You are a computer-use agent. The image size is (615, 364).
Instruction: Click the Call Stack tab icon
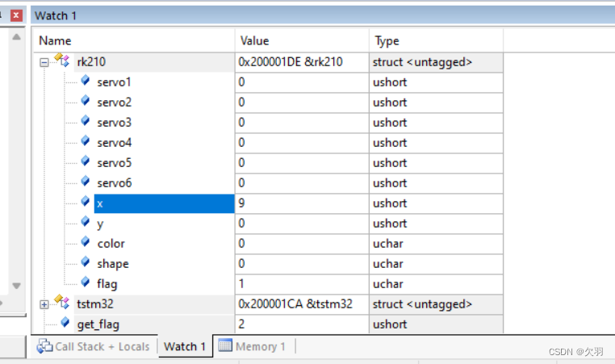(44, 346)
